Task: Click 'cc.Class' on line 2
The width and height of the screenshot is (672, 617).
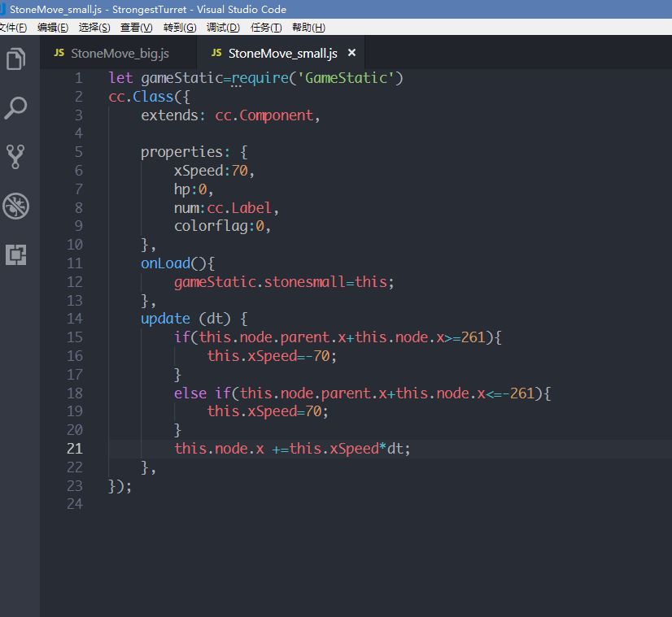Action: (x=141, y=97)
